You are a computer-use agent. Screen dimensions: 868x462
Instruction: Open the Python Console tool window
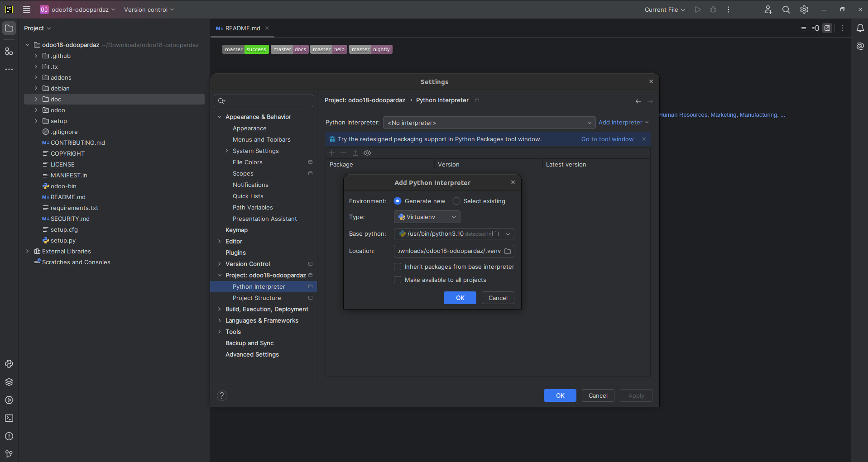coord(9,364)
